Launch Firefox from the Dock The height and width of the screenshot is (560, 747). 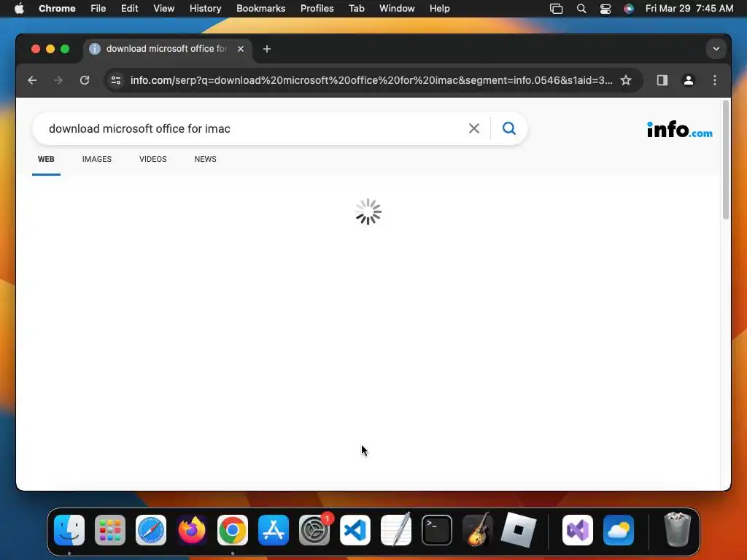point(192,530)
